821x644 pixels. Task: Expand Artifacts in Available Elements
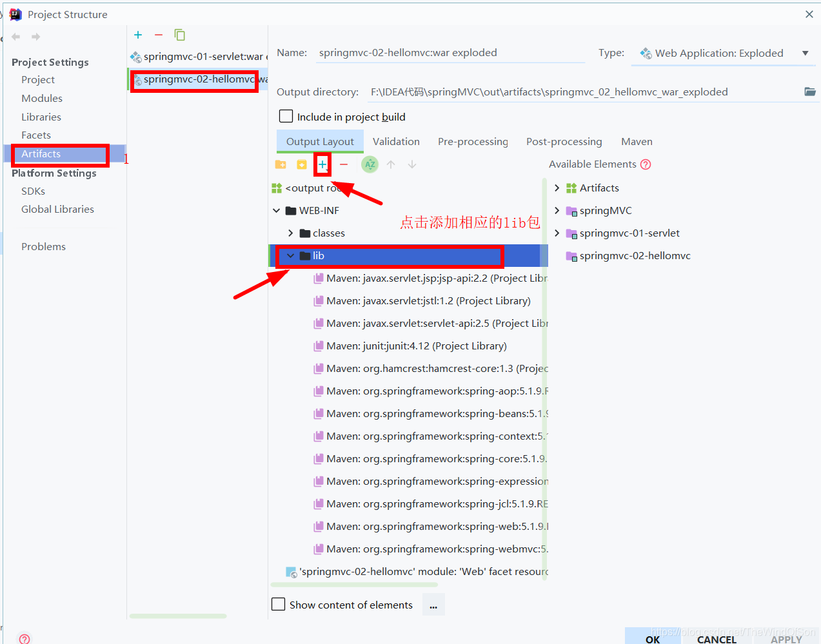tap(557, 188)
